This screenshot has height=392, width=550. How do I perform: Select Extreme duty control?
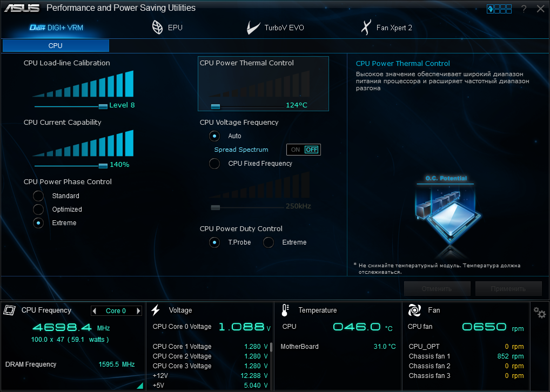(x=269, y=242)
